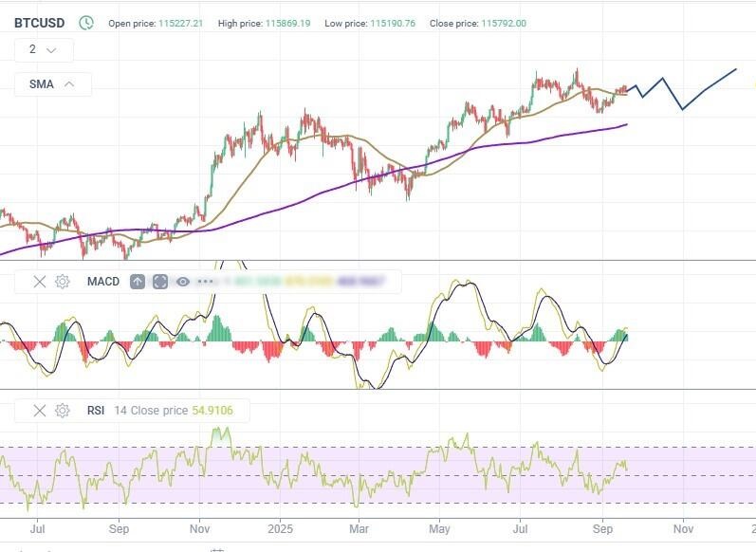
Task: Open the indicator count dropdown showing 2
Action: click(43, 49)
